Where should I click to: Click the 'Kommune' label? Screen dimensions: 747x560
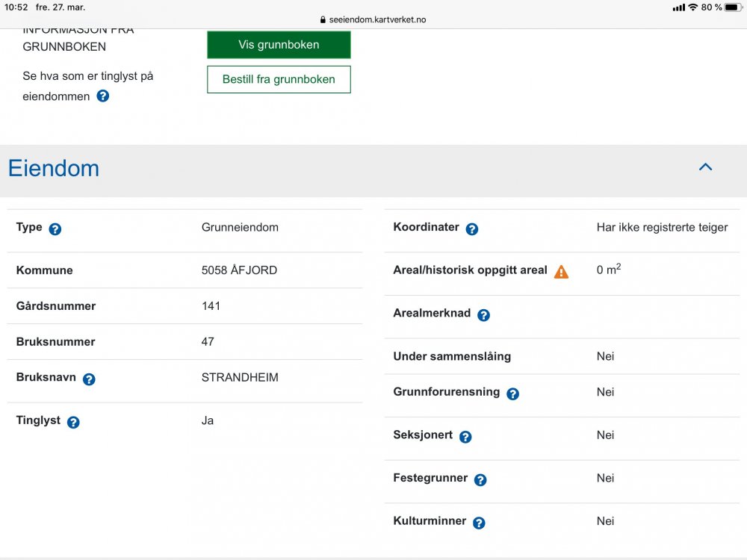pyautogui.click(x=44, y=270)
